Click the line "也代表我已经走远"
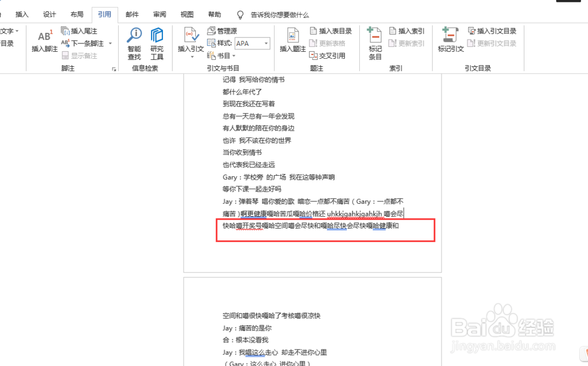The height and width of the screenshot is (366, 588). point(249,165)
